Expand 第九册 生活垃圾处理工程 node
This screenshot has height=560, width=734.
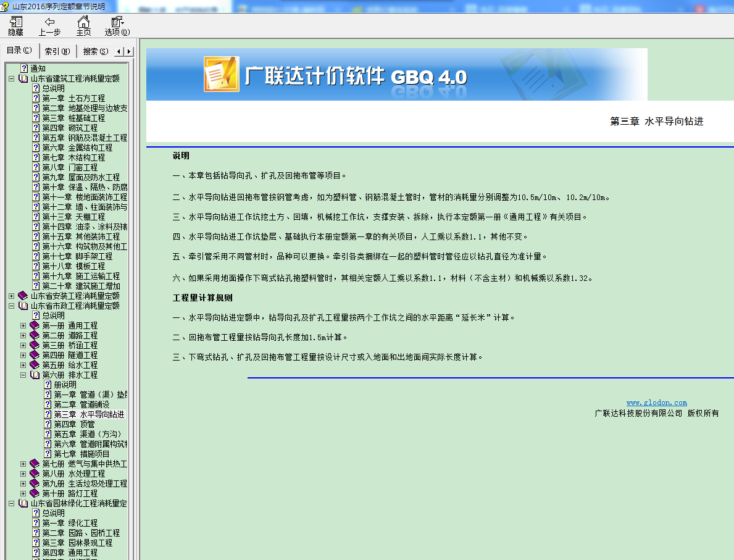tap(23, 483)
